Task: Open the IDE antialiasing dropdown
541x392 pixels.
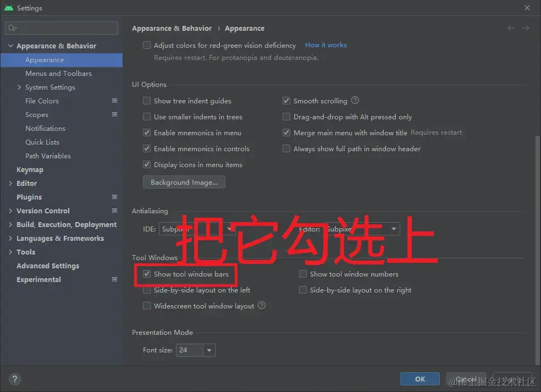Action: coord(229,229)
